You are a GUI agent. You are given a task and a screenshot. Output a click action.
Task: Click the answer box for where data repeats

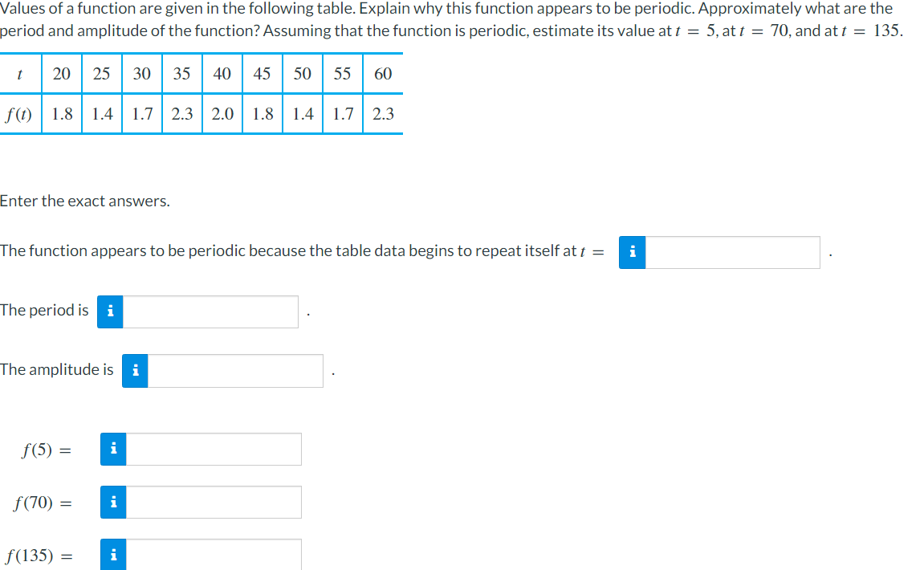point(731,252)
